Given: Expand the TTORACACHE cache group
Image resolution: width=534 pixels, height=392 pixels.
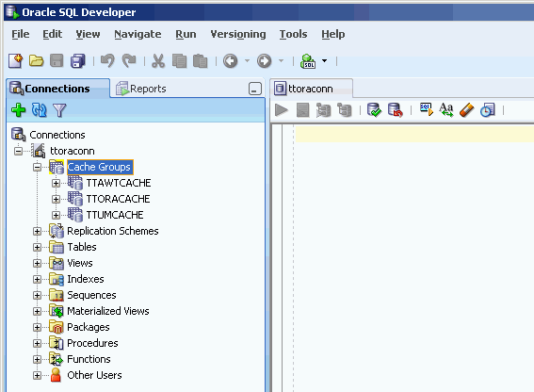Looking at the screenshot, I should click(x=56, y=199).
